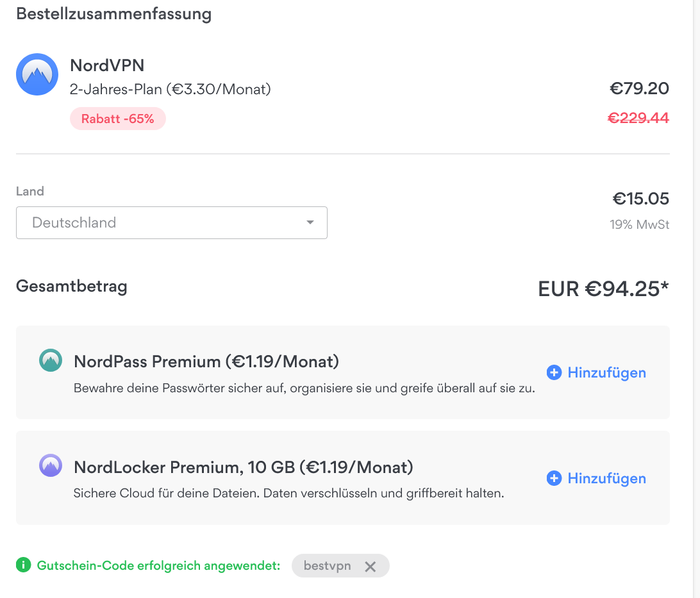Image resolution: width=700 pixels, height=598 pixels.
Task: Click the 19% MwSt tax label
Action: click(639, 224)
